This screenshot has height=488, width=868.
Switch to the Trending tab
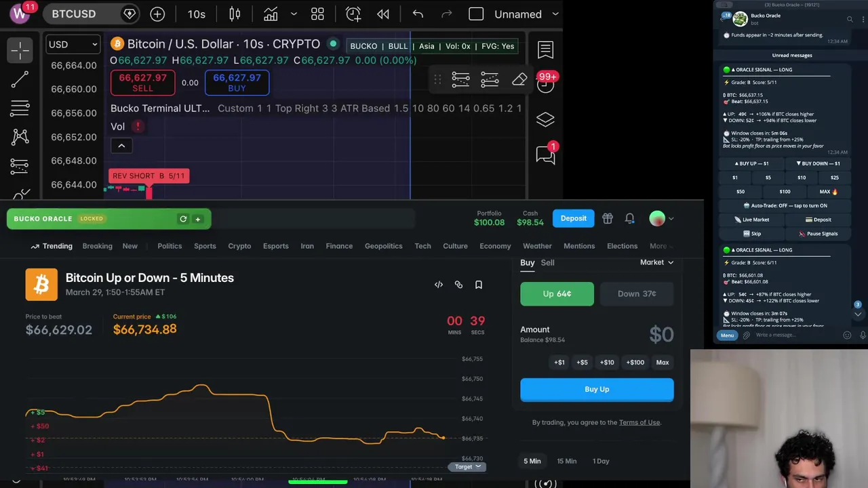tap(52, 246)
